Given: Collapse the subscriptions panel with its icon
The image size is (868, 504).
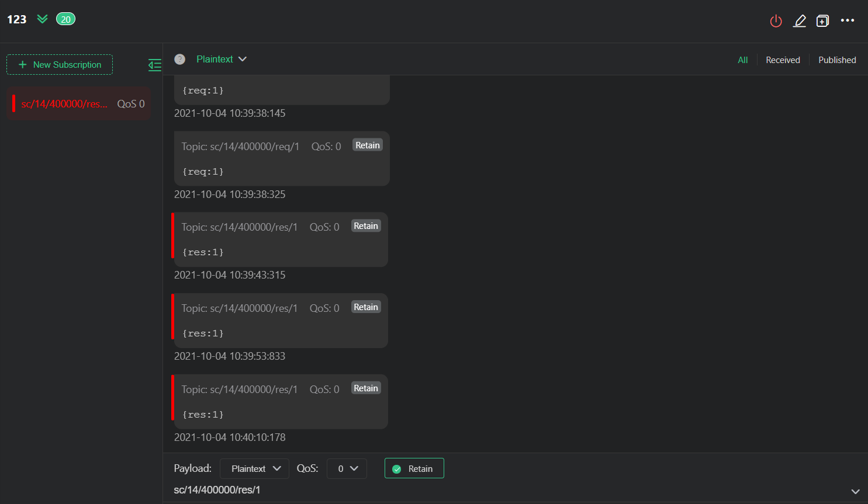Looking at the screenshot, I should click(x=154, y=65).
